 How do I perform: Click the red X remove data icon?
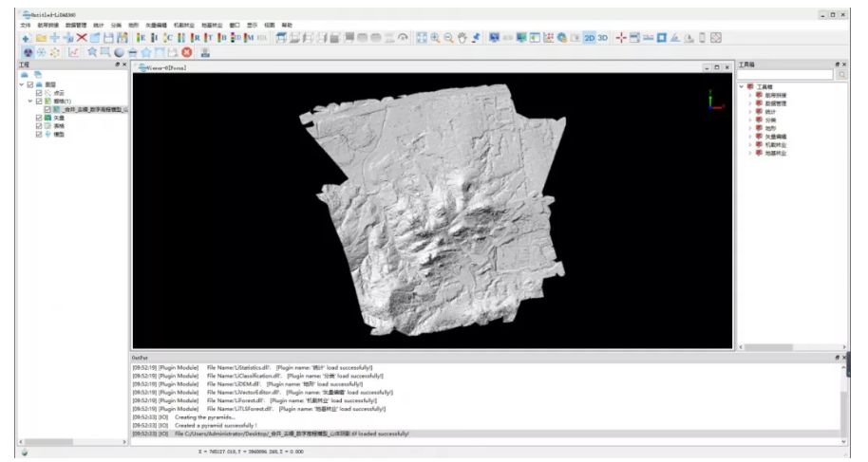(81, 37)
